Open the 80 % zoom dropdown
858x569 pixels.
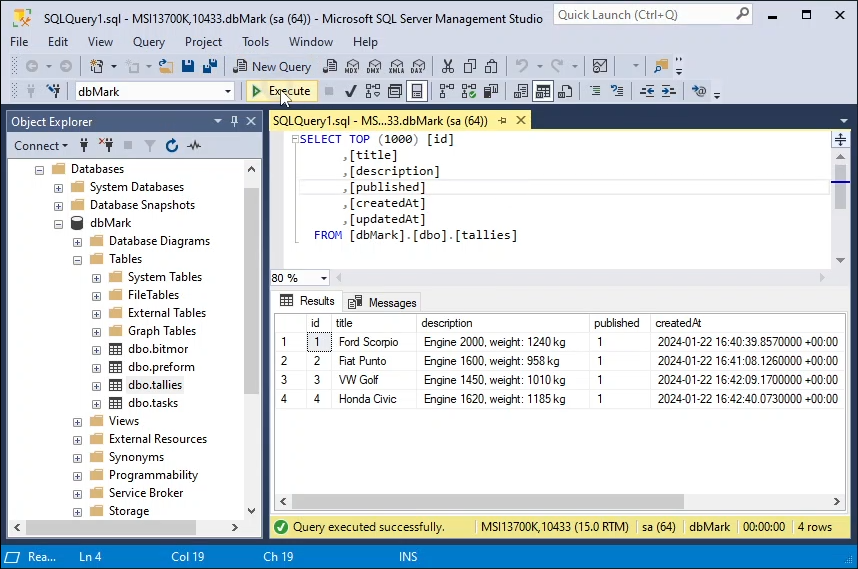323,278
